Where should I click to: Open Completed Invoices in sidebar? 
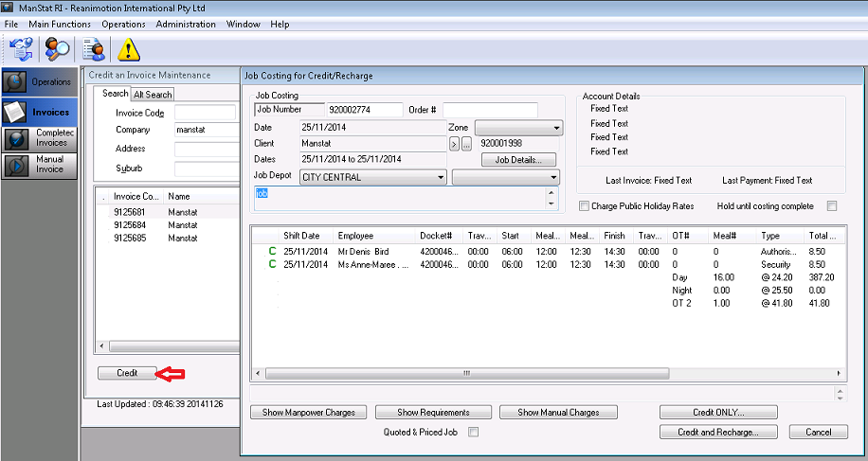pyautogui.click(x=39, y=138)
